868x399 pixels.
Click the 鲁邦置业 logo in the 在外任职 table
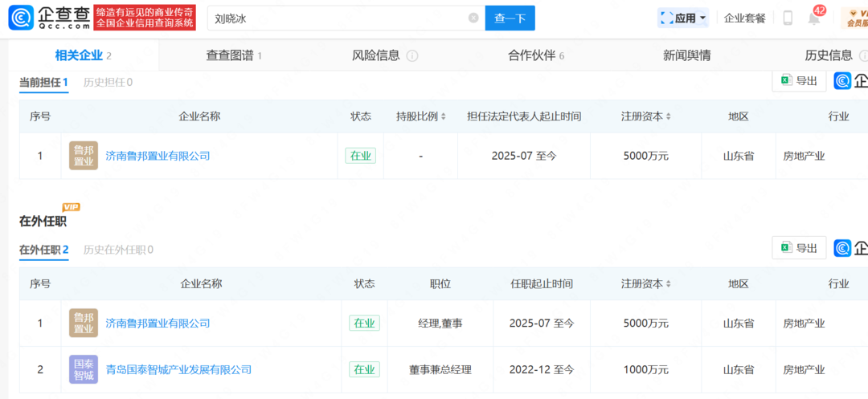point(84,323)
